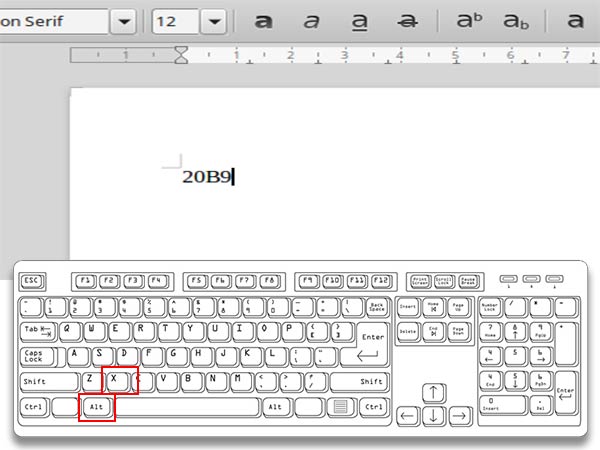The height and width of the screenshot is (450, 600).
Task: Click the indent marker on the ruler
Action: click(x=181, y=56)
